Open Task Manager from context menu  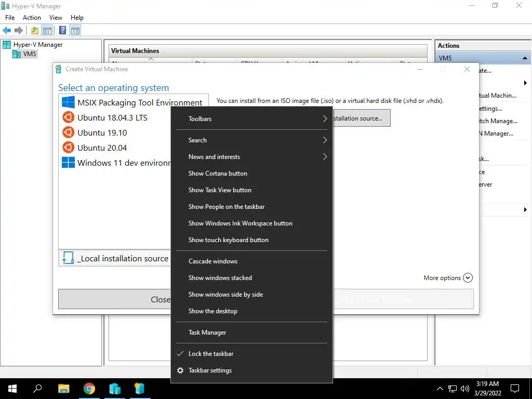(x=251, y=332)
